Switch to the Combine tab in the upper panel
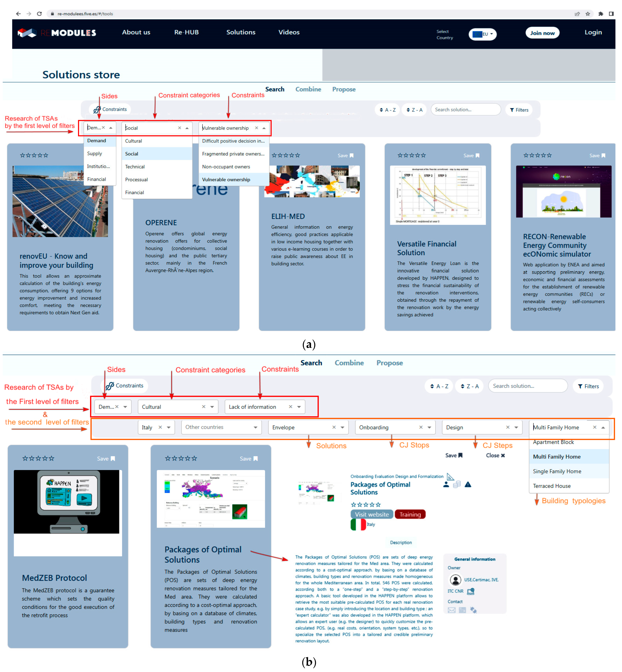 click(x=308, y=89)
